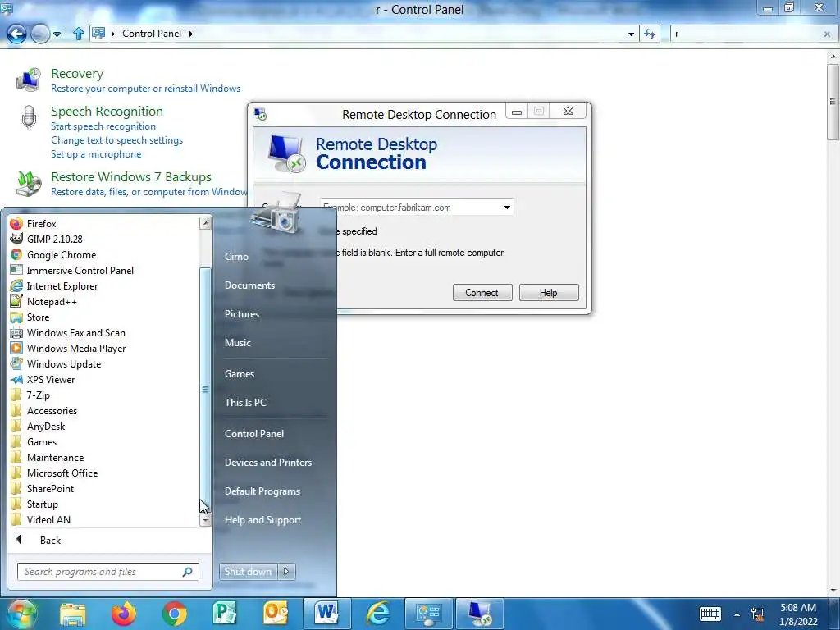Click Help in Remote Desktop Connection

[x=549, y=293]
